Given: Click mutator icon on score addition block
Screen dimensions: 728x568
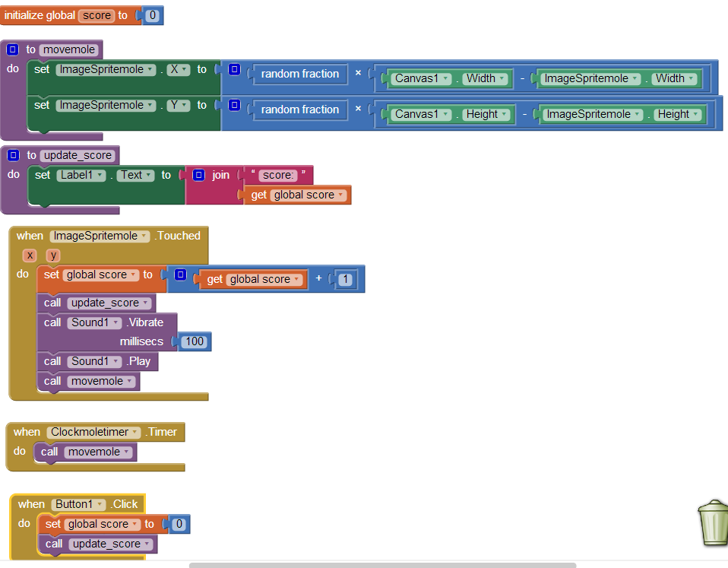Looking at the screenshot, I should click(181, 275).
